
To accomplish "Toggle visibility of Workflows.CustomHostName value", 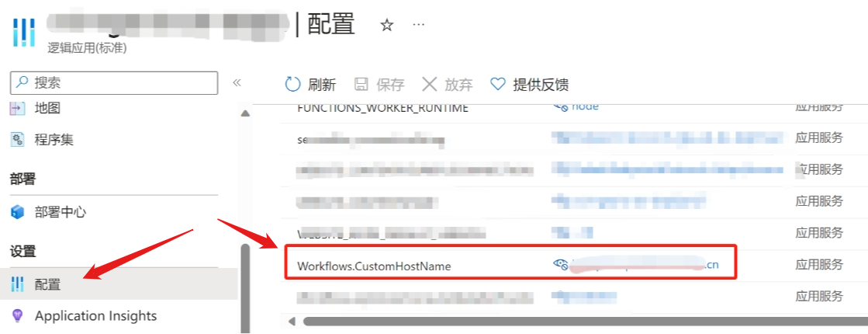I will click(560, 265).
